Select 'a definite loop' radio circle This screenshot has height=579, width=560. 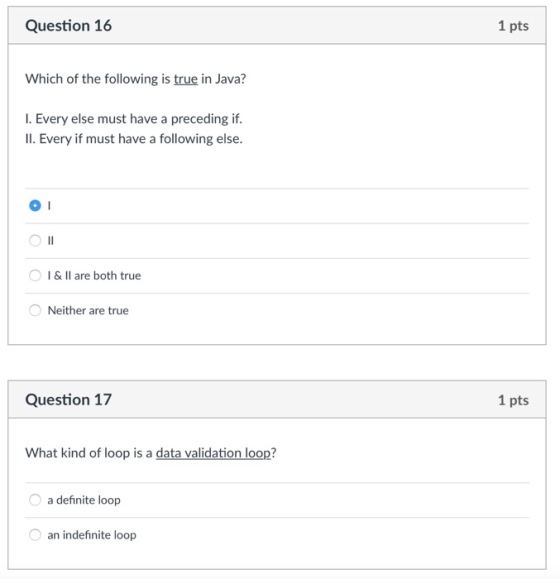point(35,500)
